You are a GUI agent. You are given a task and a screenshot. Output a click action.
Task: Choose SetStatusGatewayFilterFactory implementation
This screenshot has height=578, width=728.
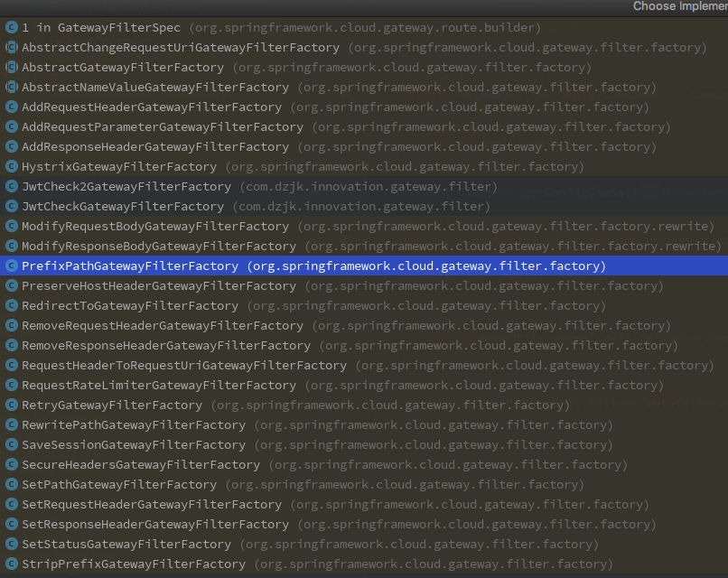[364, 544]
